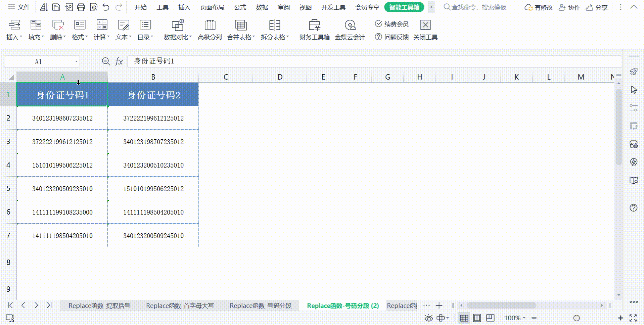Switch to Replace函数-提取括号 sheet tab
This screenshot has width=644, height=325.
coord(99,306)
